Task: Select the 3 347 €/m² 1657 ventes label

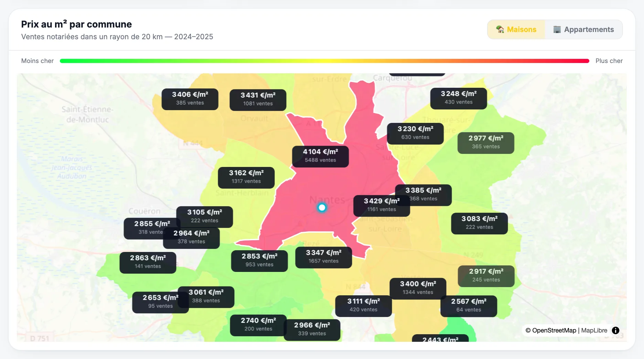Action: [x=323, y=257]
